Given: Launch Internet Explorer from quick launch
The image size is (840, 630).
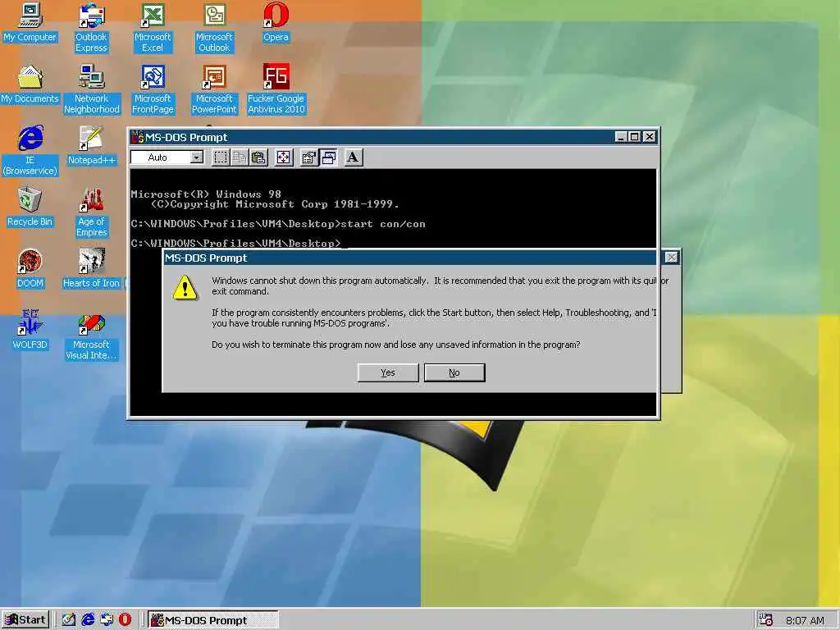Looking at the screenshot, I should coord(87,620).
